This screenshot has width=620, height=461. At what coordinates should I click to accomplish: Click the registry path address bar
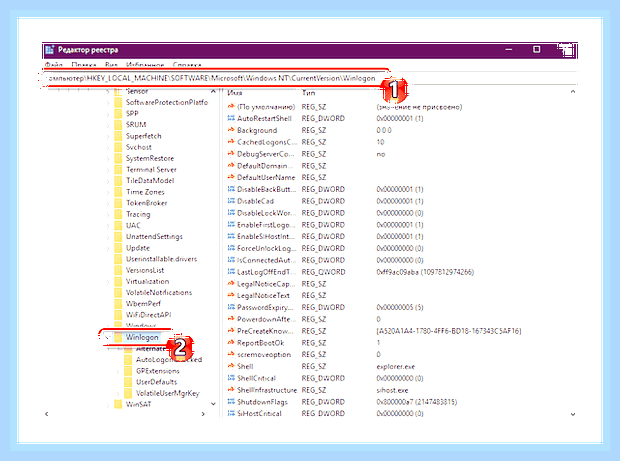coord(215,78)
